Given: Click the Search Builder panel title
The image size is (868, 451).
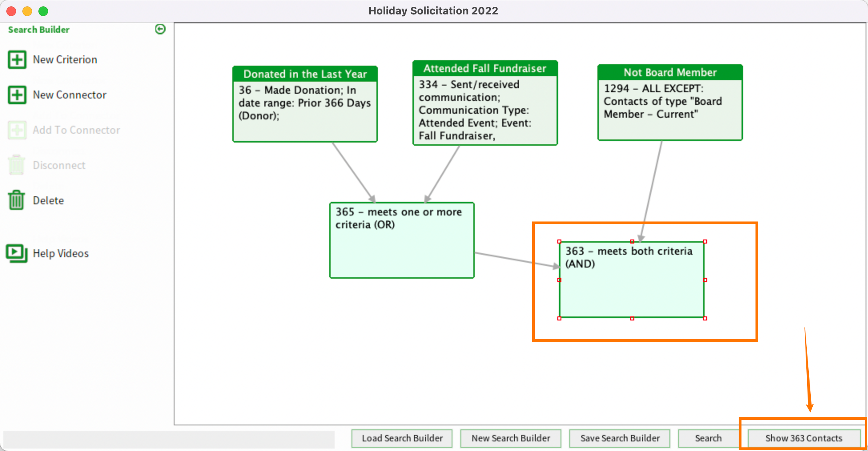Looking at the screenshot, I should click(39, 30).
